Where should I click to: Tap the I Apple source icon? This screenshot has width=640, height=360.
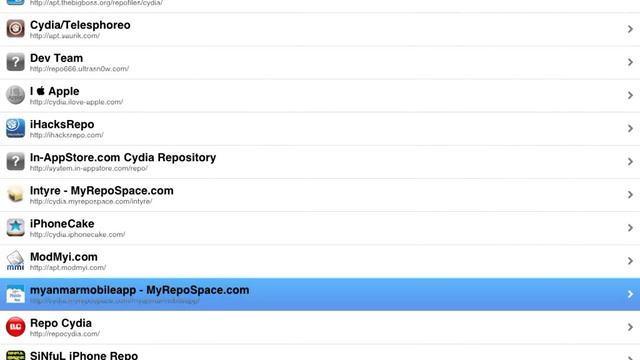point(16,95)
